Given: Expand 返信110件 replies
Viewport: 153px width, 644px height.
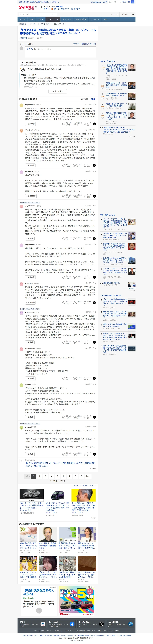Looking at the screenshot, I should 31,196.
